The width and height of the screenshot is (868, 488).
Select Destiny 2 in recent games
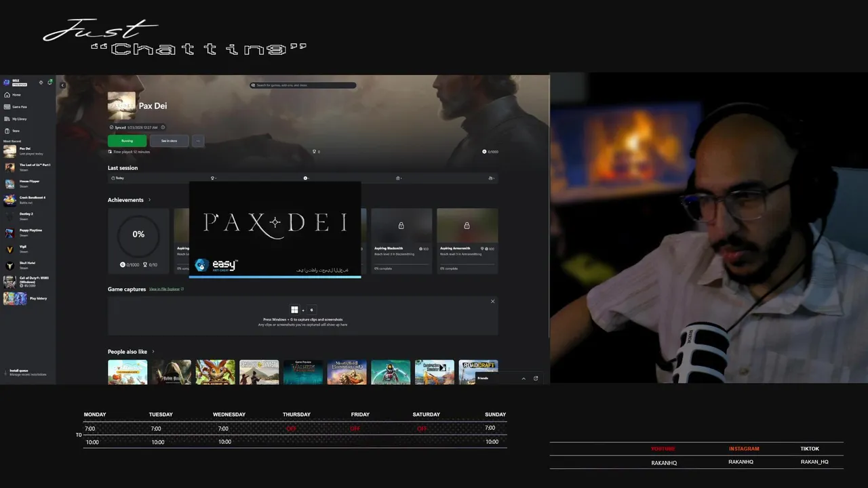(x=27, y=216)
